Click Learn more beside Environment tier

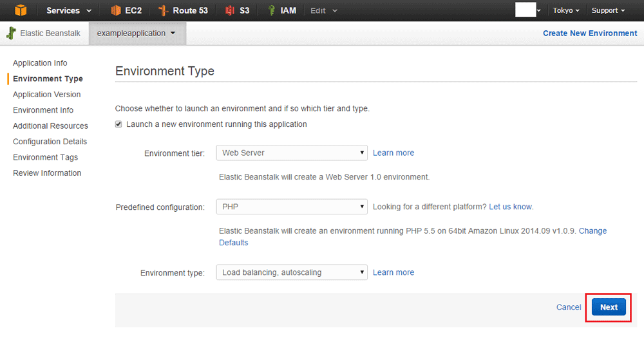[x=393, y=153]
